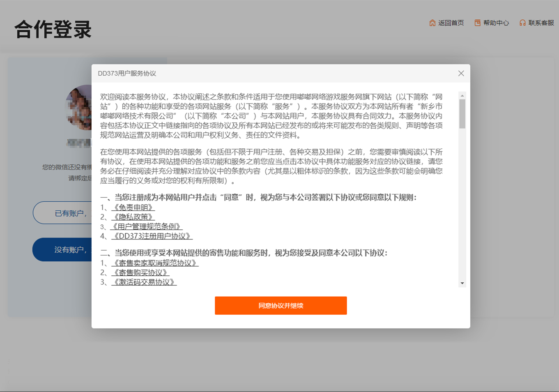Open the 《寄售购买协议》 link
Image resolution: width=559 pixels, height=392 pixels.
pyautogui.click(x=140, y=272)
